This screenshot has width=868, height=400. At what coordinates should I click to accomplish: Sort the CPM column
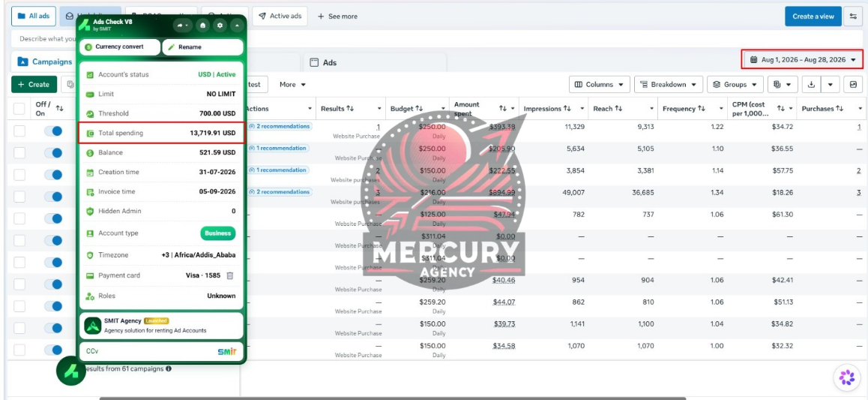click(x=781, y=109)
